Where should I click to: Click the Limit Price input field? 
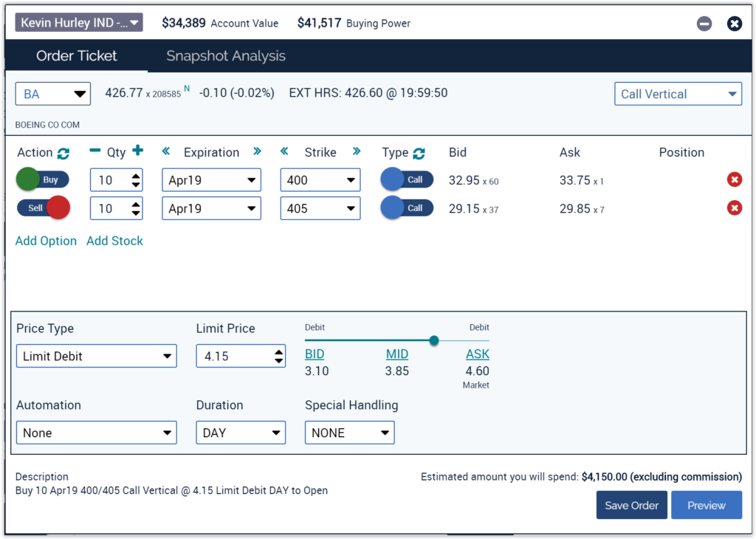(x=233, y=356)
